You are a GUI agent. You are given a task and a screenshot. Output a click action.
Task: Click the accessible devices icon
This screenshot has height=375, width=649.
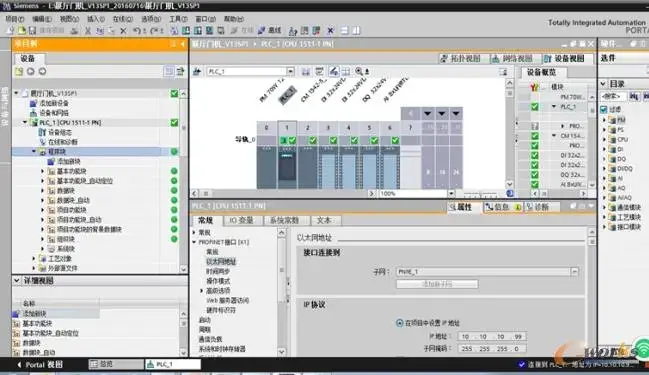293,31
